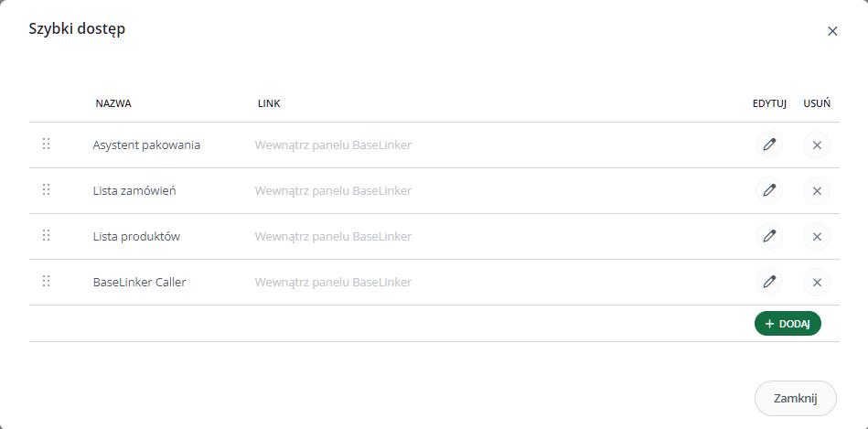Close the Szybki dostęp dialog with X
868x429 pixels.
point(832,31)
